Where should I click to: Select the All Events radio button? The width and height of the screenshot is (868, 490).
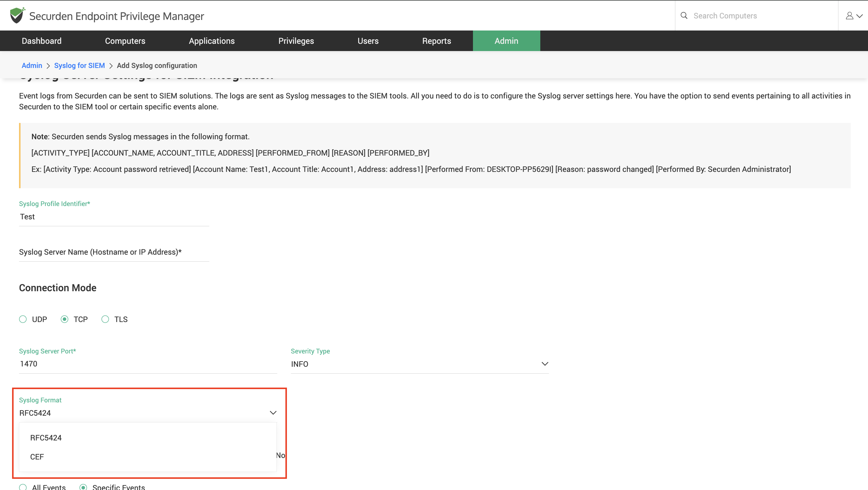pos(23,487)
